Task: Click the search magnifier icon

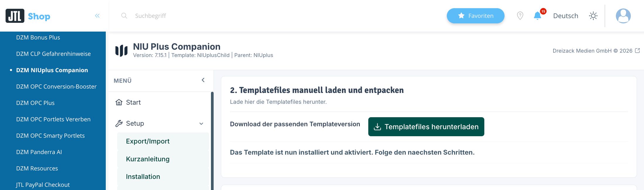Action: click(124, 16)
